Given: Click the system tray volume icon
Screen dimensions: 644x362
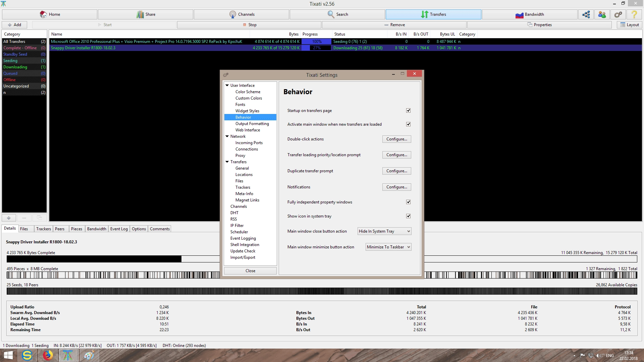Looking at the screenshot, I should click(599, 356).
